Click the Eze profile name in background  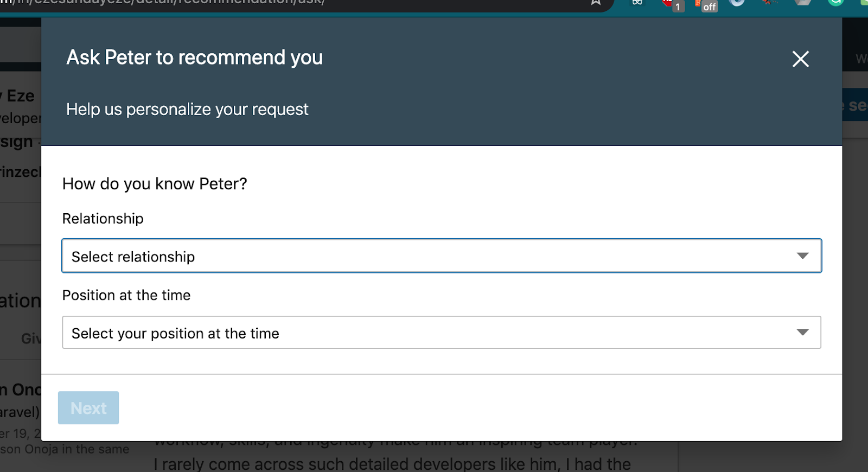21,96
